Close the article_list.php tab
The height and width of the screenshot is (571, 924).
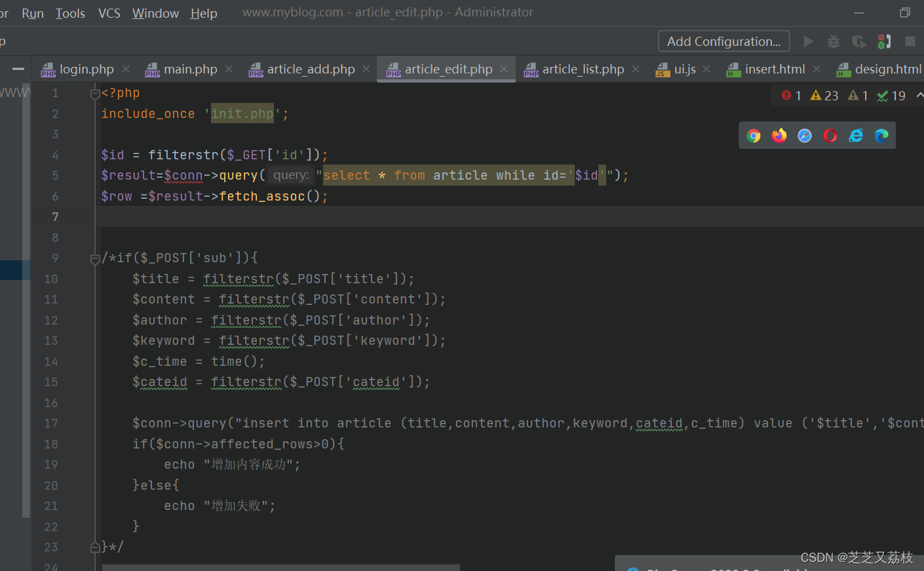tap(636, 69)
